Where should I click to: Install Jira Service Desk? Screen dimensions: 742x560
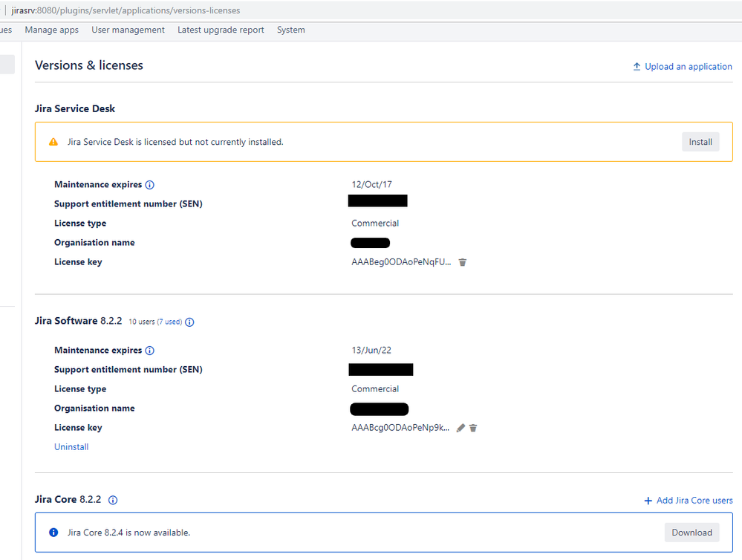tap(700, 142)
